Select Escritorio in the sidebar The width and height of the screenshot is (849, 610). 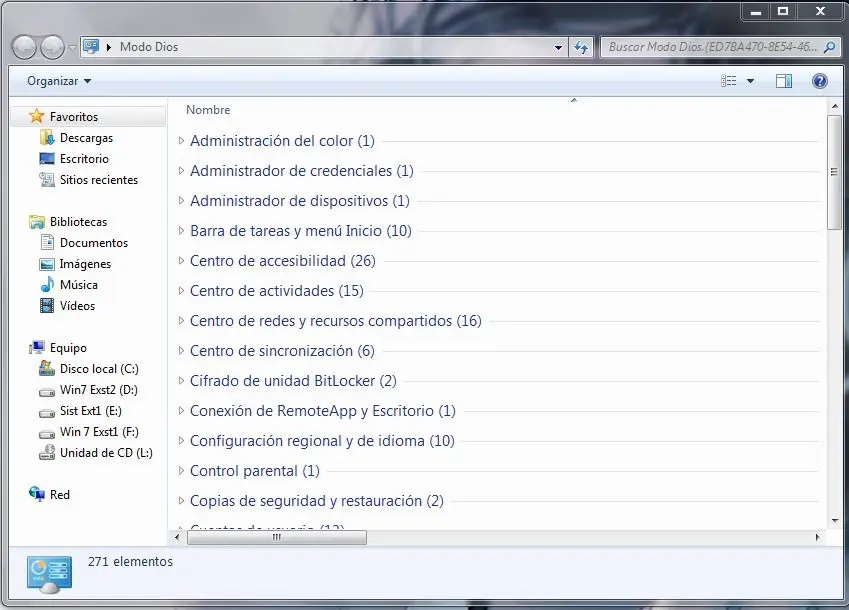pyautogui.click(x=84, y=159)
